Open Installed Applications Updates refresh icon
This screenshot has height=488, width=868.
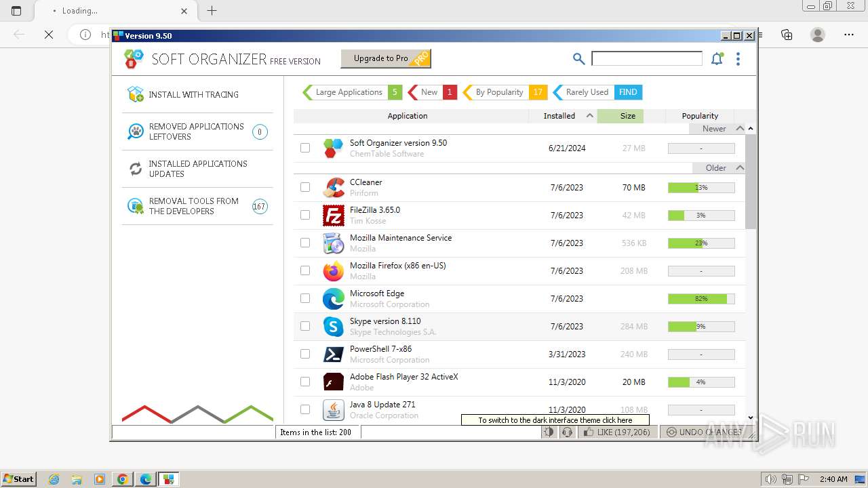tap(136, 169)
